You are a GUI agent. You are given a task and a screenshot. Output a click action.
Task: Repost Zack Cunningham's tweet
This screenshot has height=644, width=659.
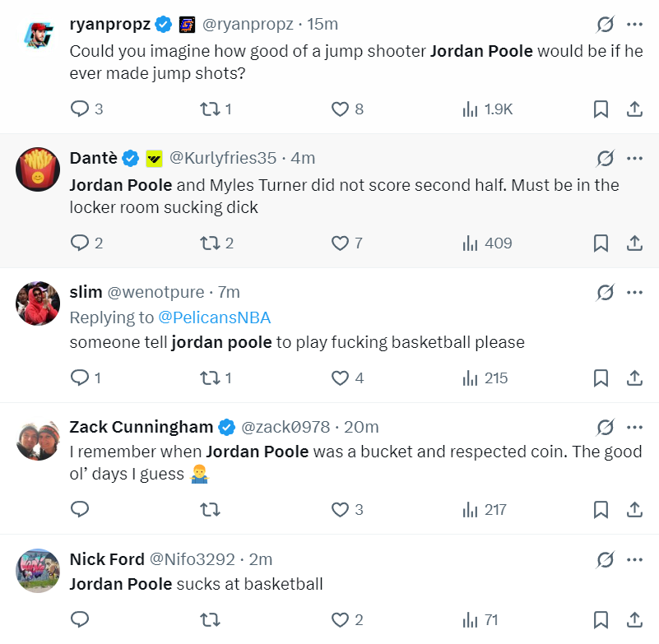(x=210, y=510)
